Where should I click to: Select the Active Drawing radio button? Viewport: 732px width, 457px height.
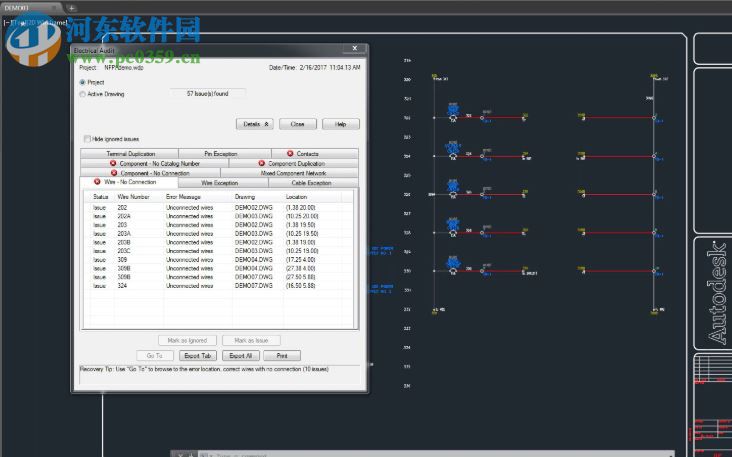83,94
